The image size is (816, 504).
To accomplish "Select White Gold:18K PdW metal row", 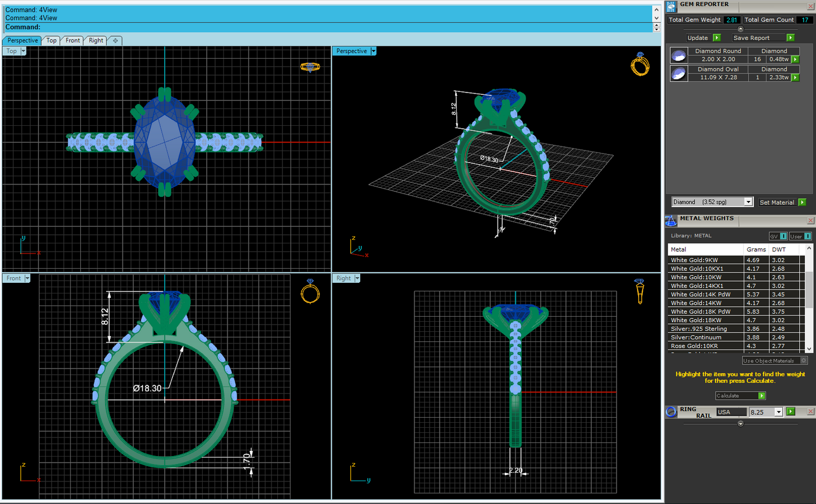I will click(x=736, y=312).
